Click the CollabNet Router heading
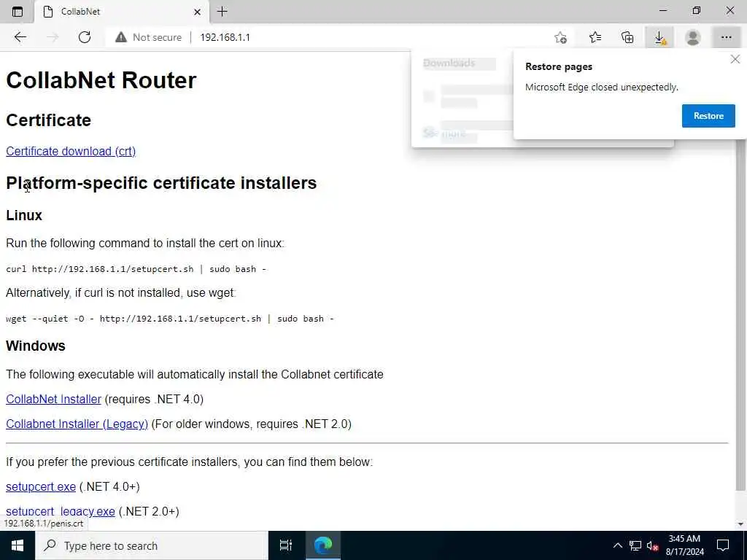This screenshot has height=560, width=747. tap(101, 80)
